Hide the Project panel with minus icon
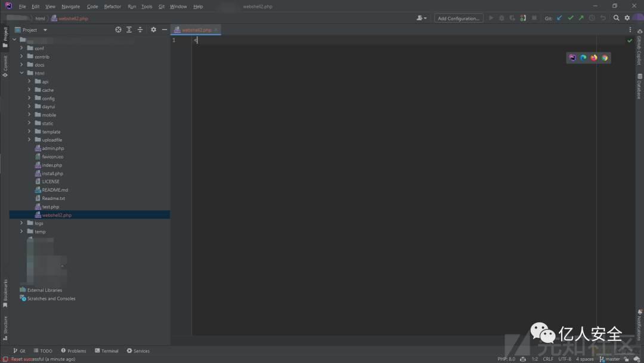 [x=165, y=30]
